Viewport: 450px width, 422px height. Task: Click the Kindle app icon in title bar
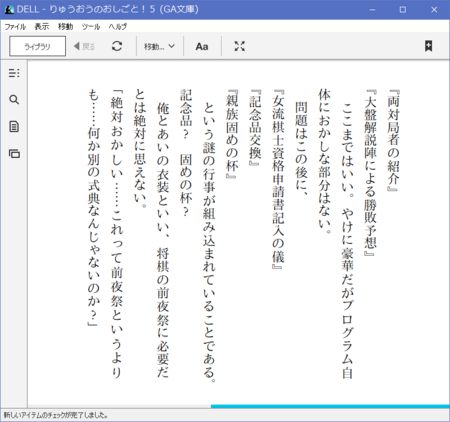tap(9, 9)
